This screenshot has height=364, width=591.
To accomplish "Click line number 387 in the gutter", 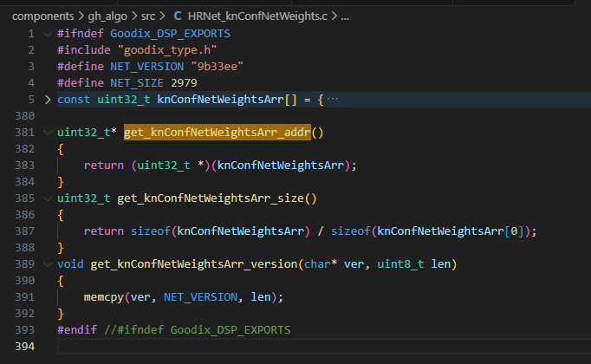I will [25, 231].
